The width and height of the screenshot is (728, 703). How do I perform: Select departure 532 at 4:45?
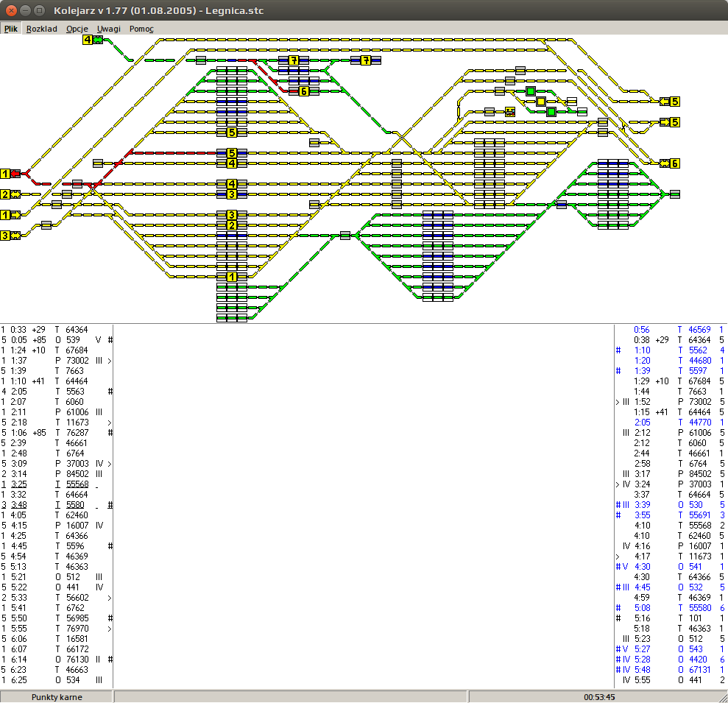pyautogui.click(x=671, y=587)
